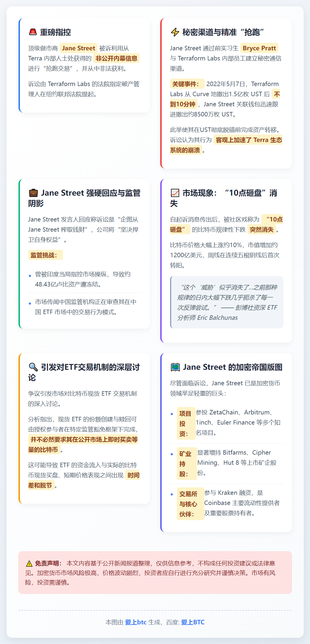Click the 监管挑战: label
The image size is (310, 644).
(45, 255)
